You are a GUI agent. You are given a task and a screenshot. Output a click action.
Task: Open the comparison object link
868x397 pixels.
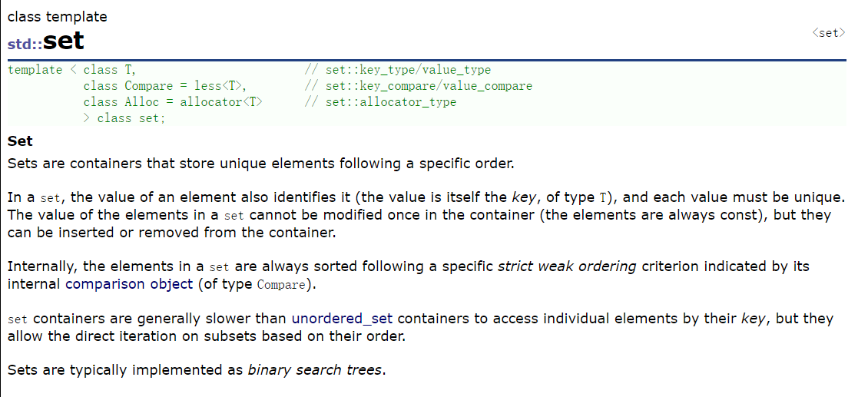[x=129, y=285]
